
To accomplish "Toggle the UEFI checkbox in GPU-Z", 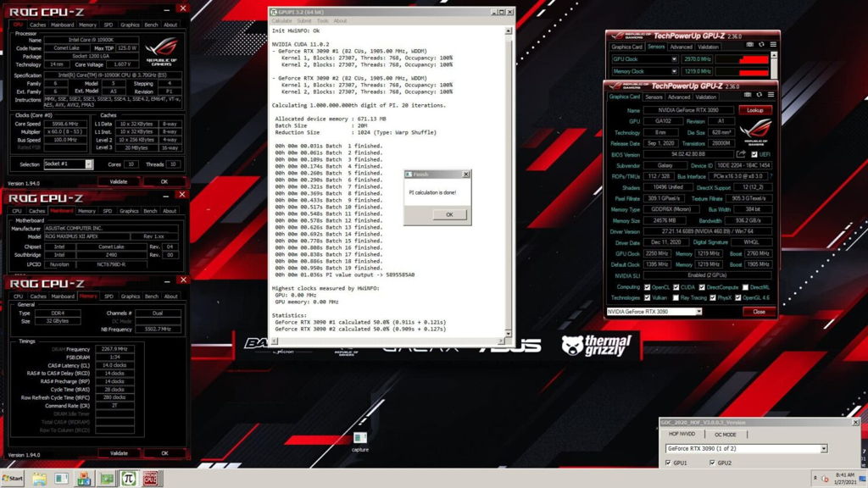I will (x=754, y=154).
